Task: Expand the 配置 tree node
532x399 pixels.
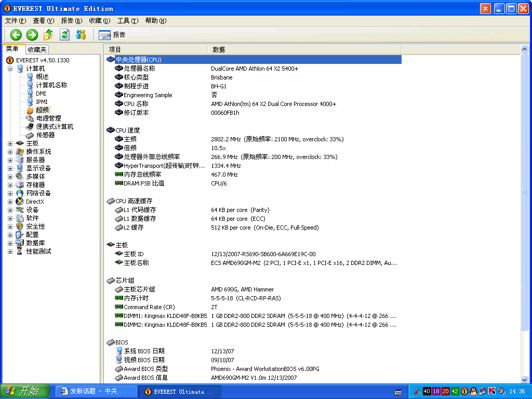Action: 10,235
